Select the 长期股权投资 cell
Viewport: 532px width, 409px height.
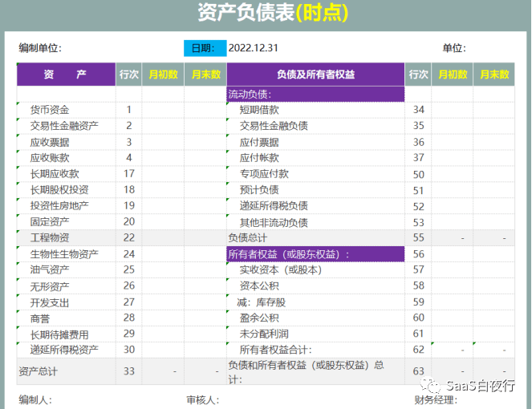[x=66, y=189]
